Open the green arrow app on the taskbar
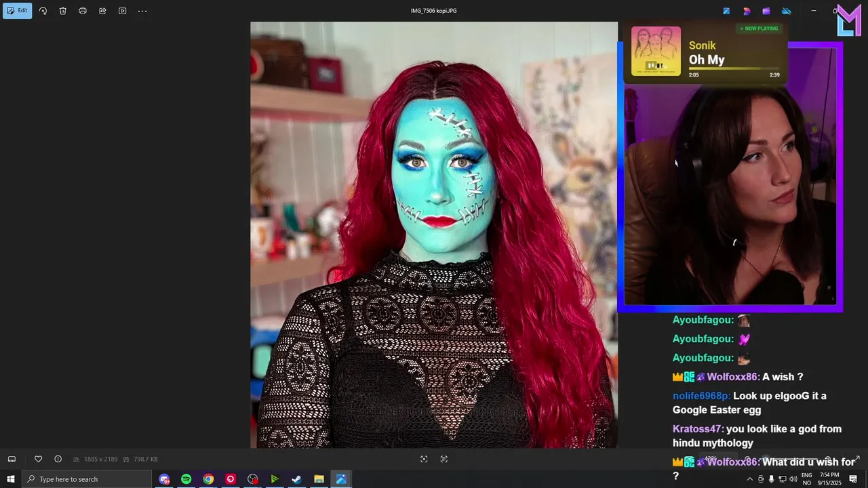 (275, 479)
